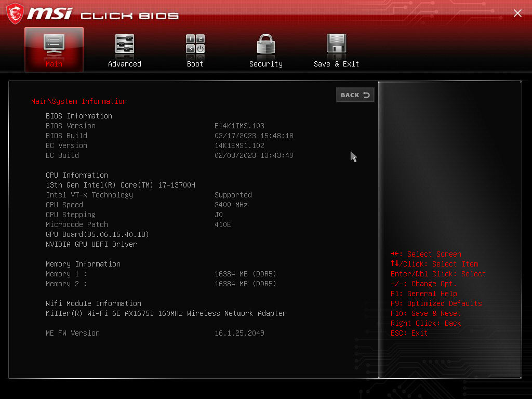The image size is (532, 399).
Task: Select the Boot numbered keys icon
Action: [195, 45]
